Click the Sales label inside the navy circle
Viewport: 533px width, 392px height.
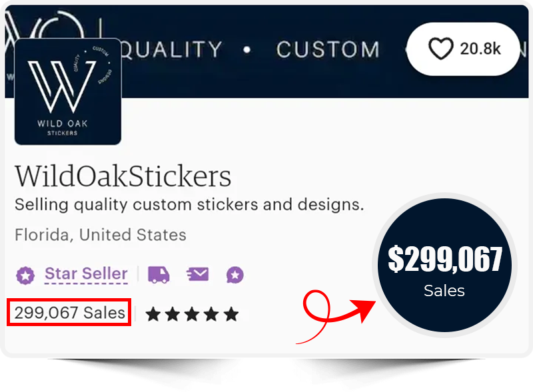pos(444,291)
